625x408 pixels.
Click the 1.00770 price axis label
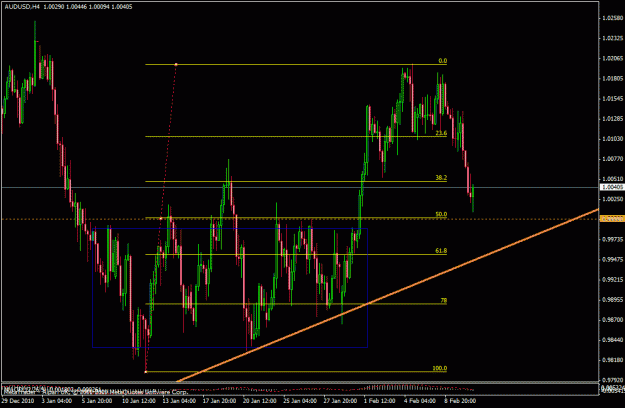(x=612, y=159)
